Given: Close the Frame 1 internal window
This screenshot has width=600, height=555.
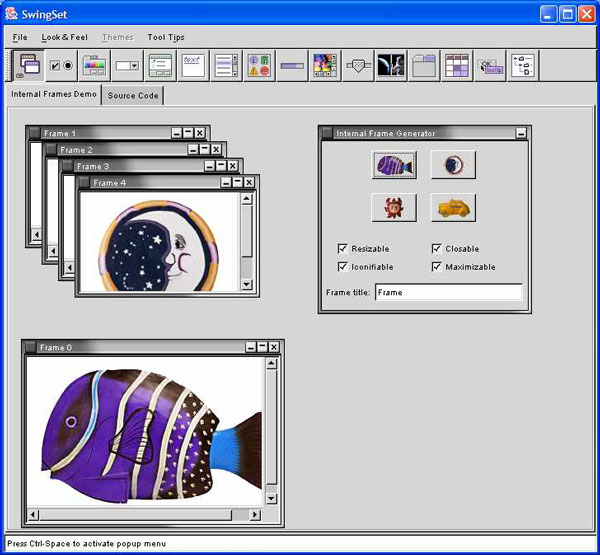Looking at the screenshot, I should [200, 133].
